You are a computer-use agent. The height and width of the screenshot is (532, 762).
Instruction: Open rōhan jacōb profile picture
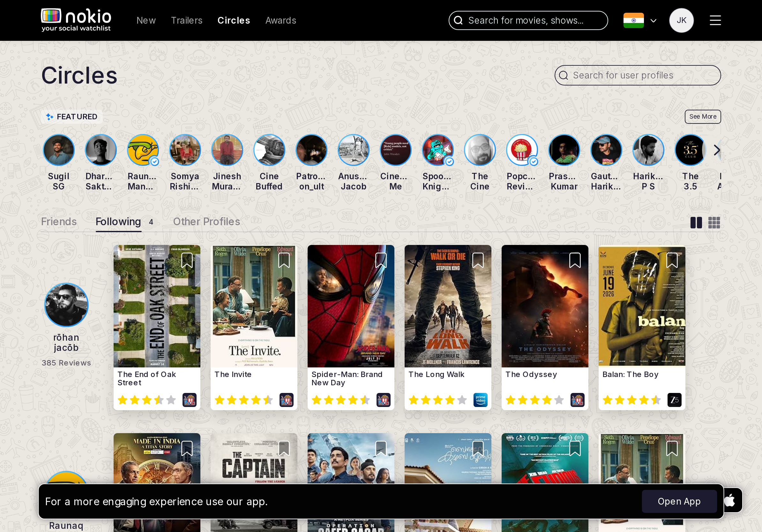coord(66,305)
